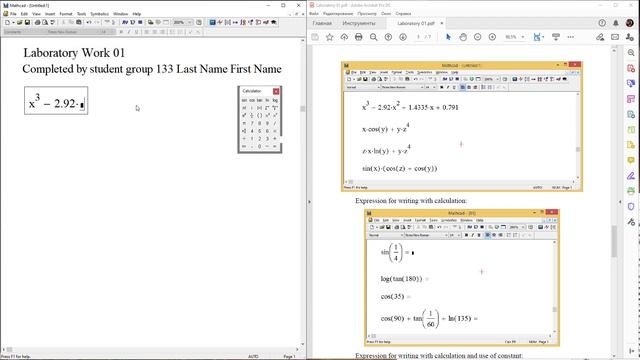Click square root in Calculator palette
Image resolution: width=640 pixels, height=360 pixels.
click(267, 108)
